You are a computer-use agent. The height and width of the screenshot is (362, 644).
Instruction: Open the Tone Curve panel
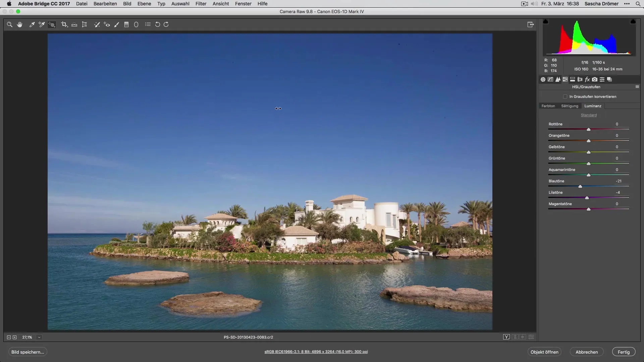(x=550, y=79)
